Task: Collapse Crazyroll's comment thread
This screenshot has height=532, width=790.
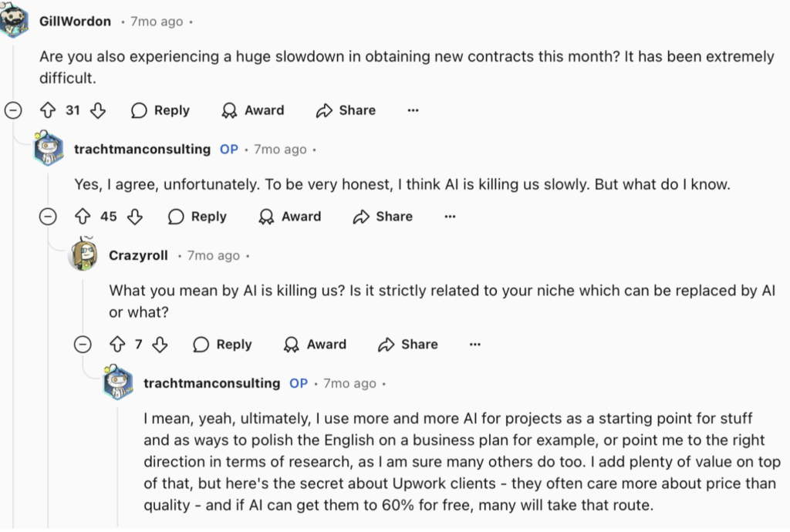Action: [x=83, y=345]
